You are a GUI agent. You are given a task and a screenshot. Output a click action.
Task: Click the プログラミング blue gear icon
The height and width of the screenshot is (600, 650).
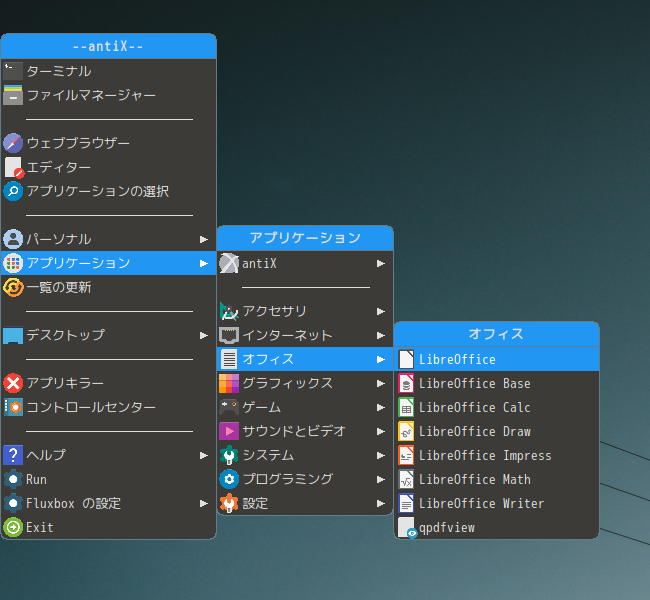click(229, 479)
